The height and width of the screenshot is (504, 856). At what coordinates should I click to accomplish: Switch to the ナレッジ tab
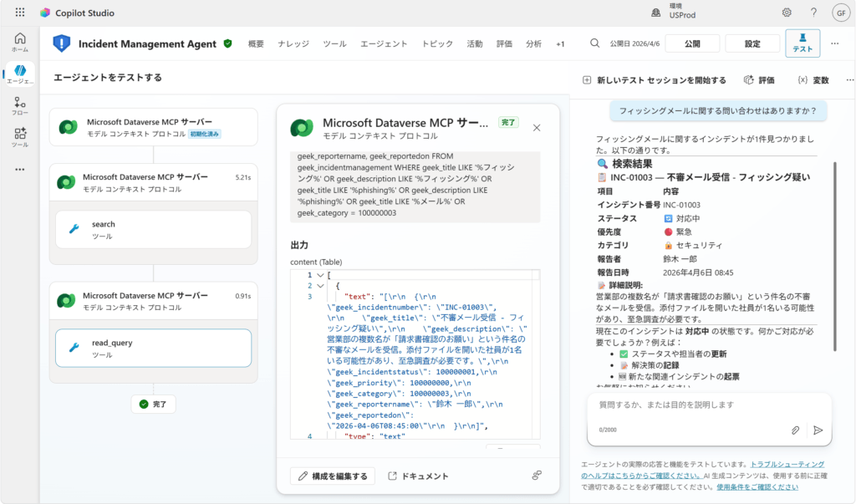coord(293,43)
